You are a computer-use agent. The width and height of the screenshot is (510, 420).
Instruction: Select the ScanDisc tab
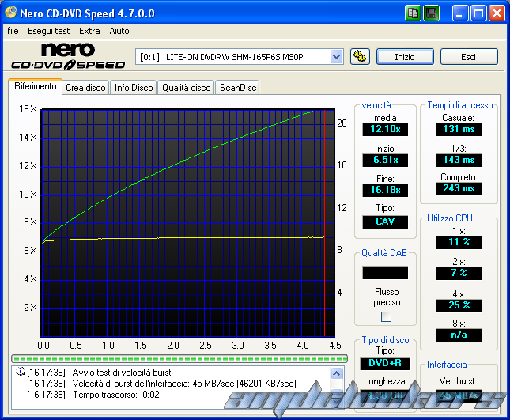237,88
